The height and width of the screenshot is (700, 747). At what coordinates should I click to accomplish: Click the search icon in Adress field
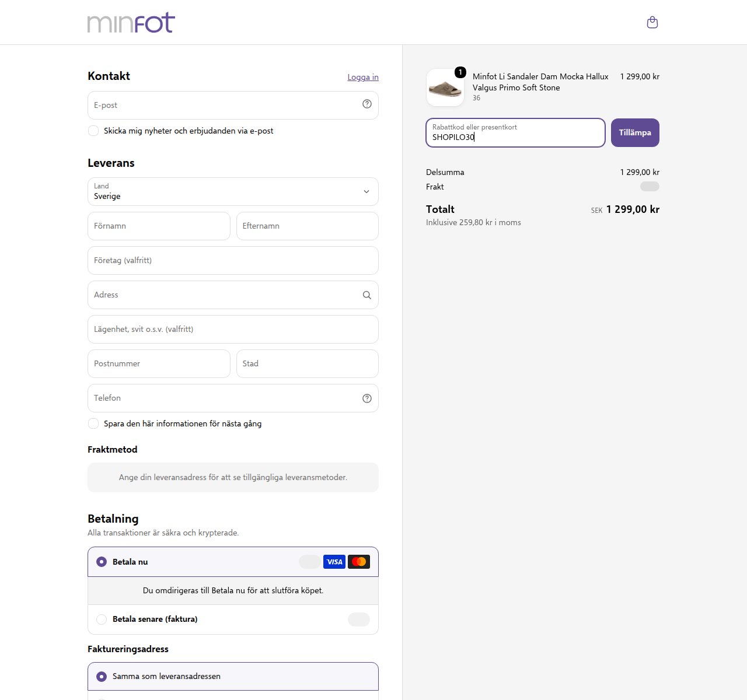367,295
